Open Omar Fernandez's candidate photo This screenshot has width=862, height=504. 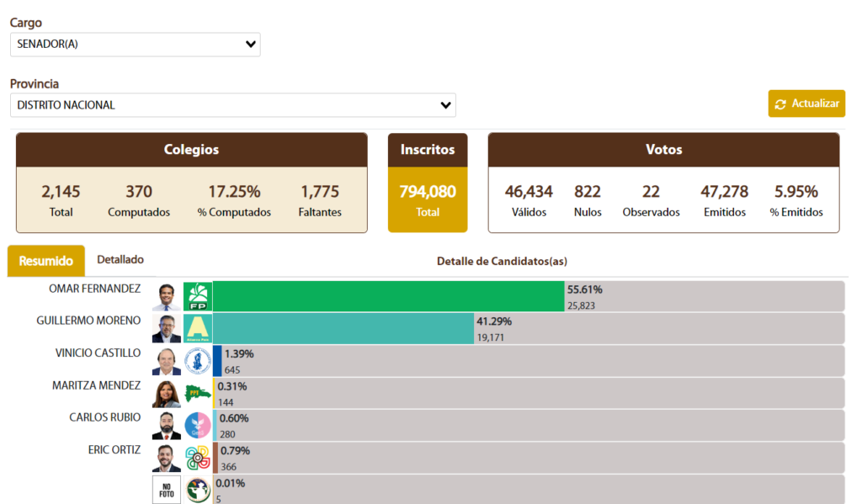pos(167,297)
